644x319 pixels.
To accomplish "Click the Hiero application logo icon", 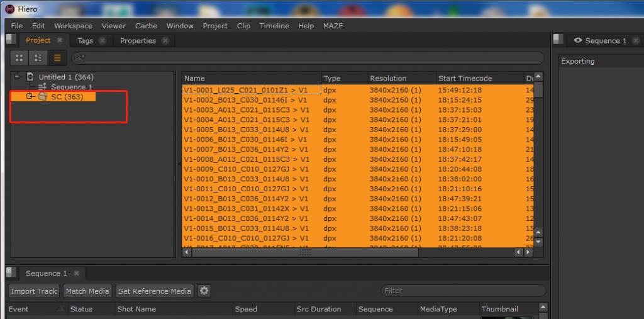I will point(10,9).
